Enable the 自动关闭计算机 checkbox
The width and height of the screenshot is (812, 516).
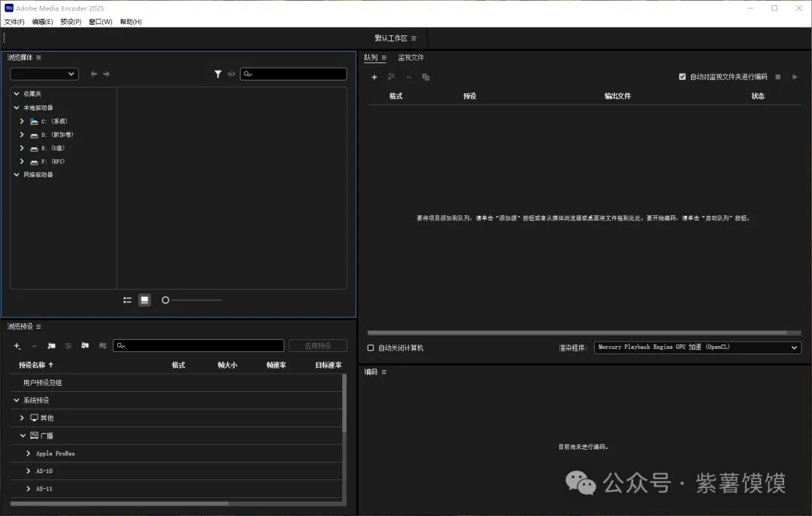(x=371, y=348)
